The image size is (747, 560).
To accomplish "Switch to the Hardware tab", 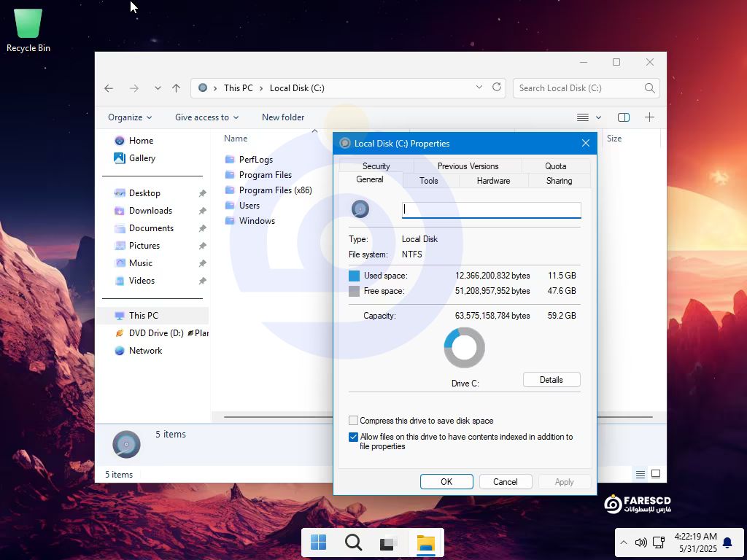I will click(493, 181).
